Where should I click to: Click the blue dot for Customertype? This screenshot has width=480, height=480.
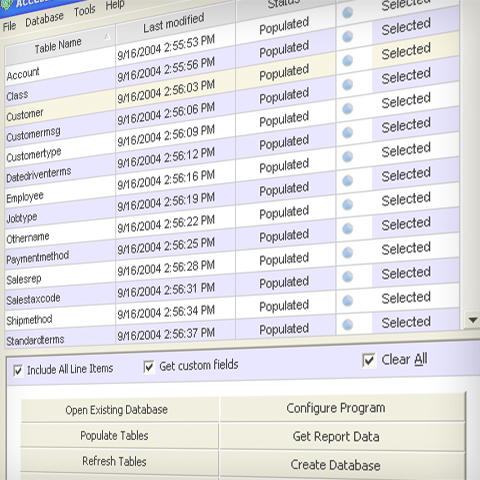347,108
